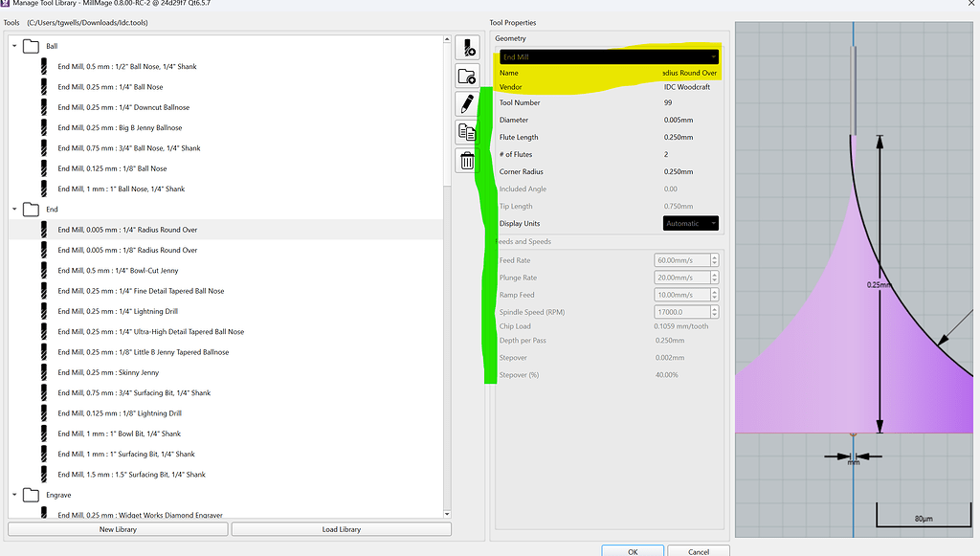Create a new tool folder with folder-plus icon
This screenshot has width=980, height=556.
[467, 75]
